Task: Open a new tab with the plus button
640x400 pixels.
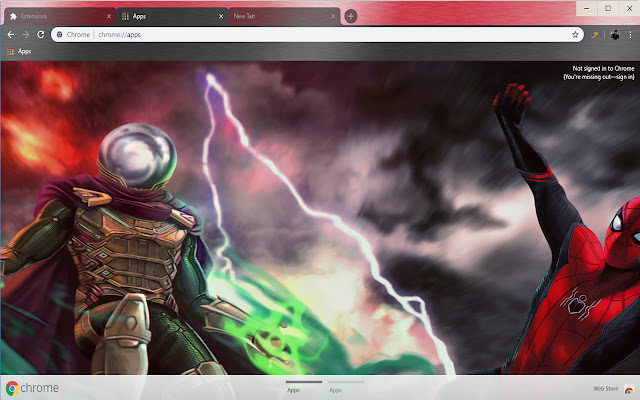Action: 351,16
